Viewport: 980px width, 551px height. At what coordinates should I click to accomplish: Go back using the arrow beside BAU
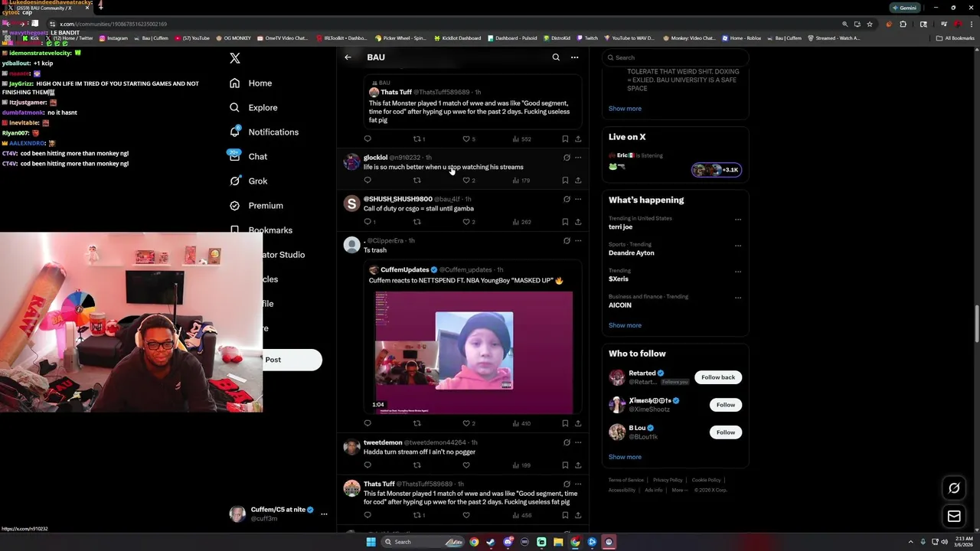[x=348, y=57]
